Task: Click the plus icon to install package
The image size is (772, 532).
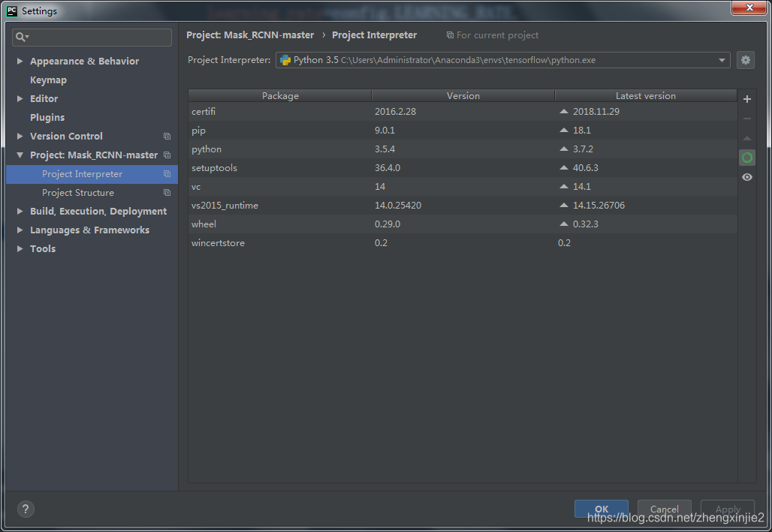Action: tap(747, 99)
